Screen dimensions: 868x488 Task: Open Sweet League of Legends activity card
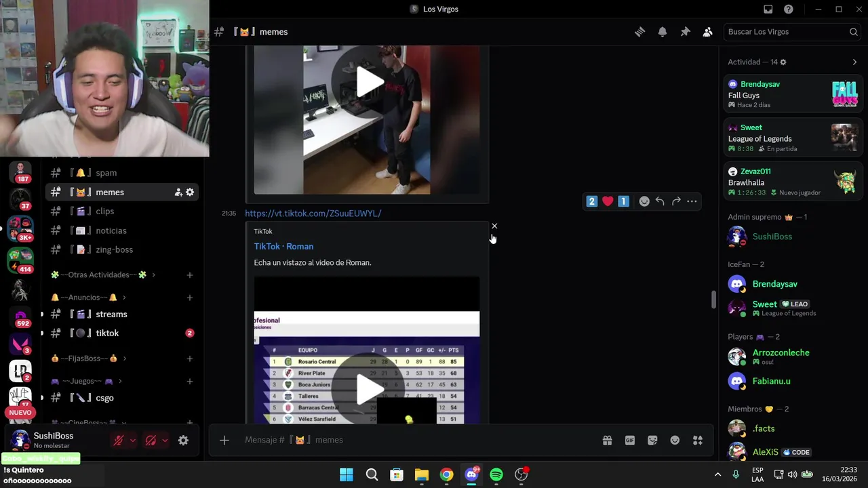[x=793, y=138]
